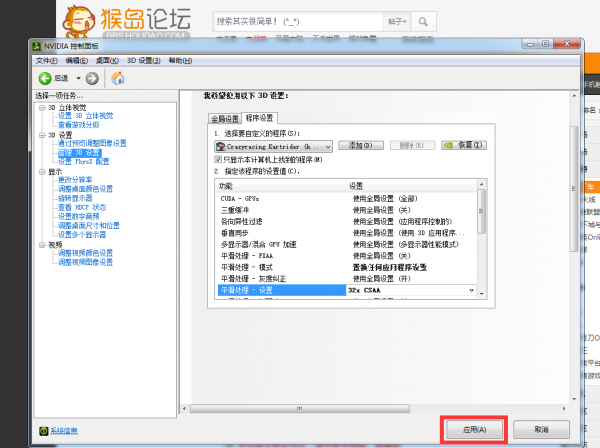Select 更改分辨率 in tree
Screen dimensions: 600x448
click(75, 180)
